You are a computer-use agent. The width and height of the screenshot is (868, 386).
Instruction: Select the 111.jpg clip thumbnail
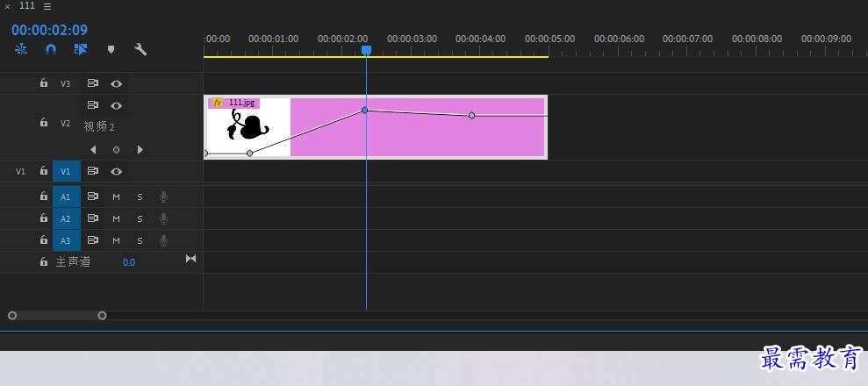tap(248, 127)
